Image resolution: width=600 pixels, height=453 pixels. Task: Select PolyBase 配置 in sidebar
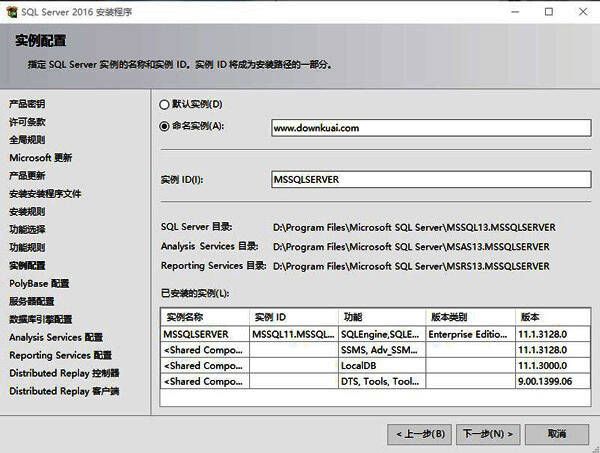coord(39,284)
